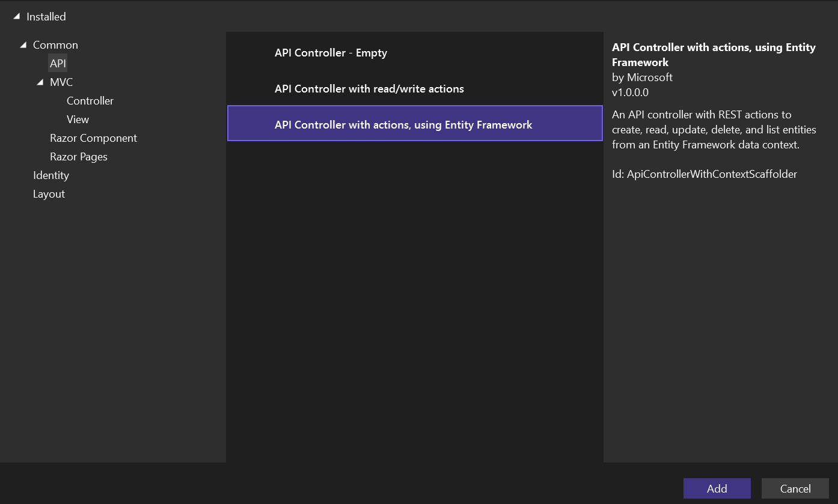Click the bold template title in details pane
This screenshot has width=838, height=504.
click(x=714, y=55)
